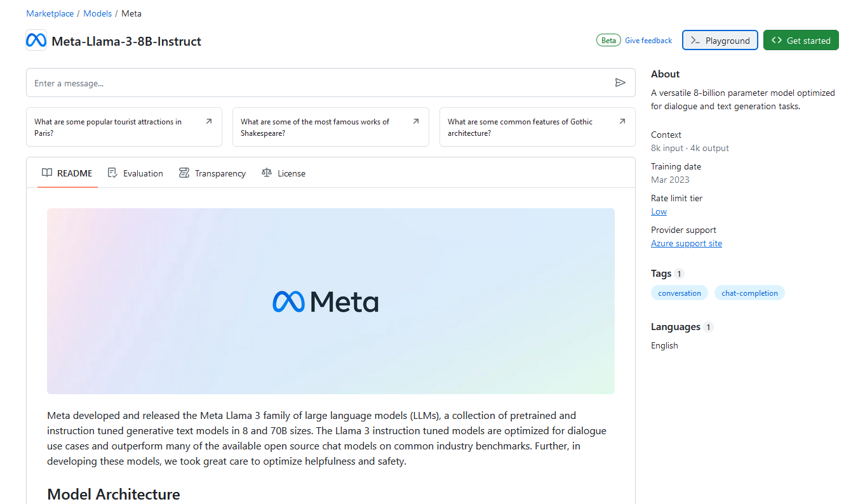Click the Languages count badge '1'

pyautogui.click(x=709, y=328)
